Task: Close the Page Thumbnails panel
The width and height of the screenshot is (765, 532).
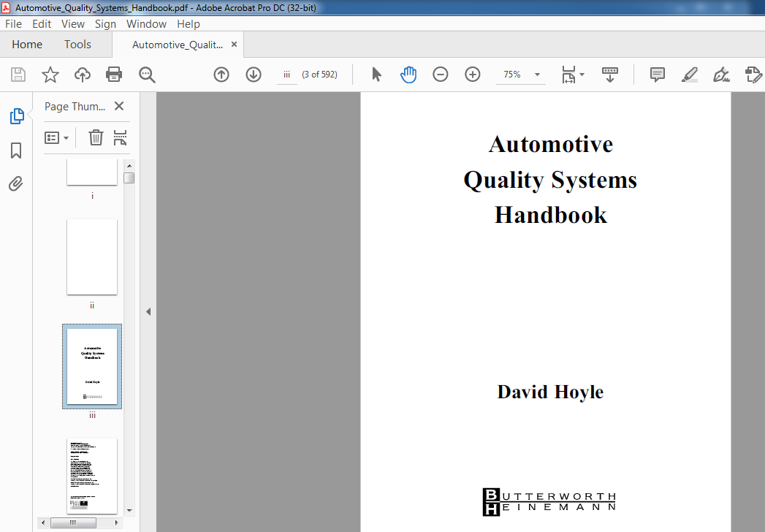Action: (119, 106)
